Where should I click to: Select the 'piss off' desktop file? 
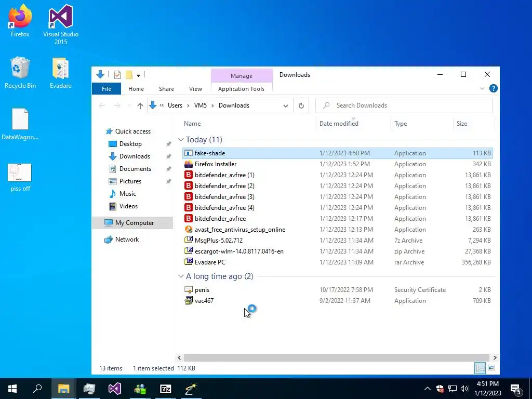20,177
